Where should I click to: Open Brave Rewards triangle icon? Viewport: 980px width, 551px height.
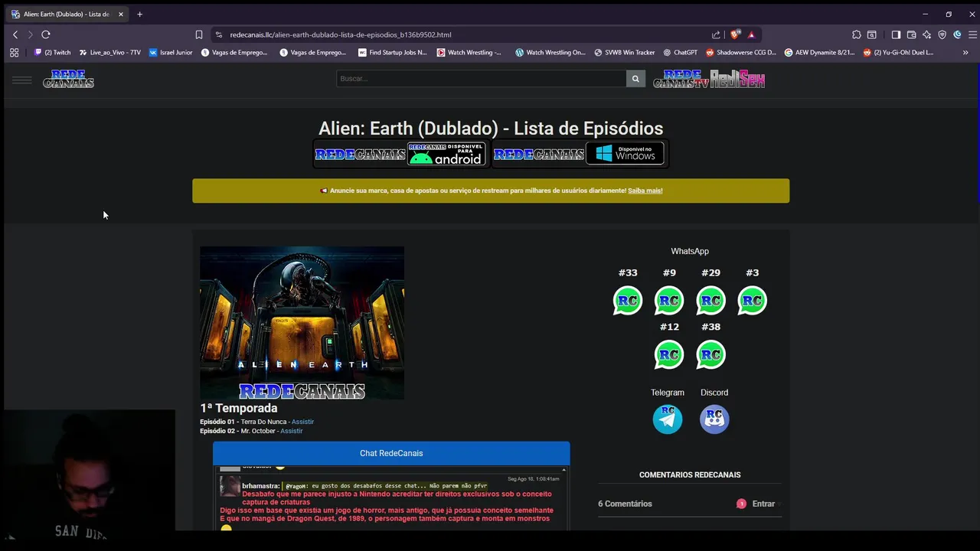[751, 34]
